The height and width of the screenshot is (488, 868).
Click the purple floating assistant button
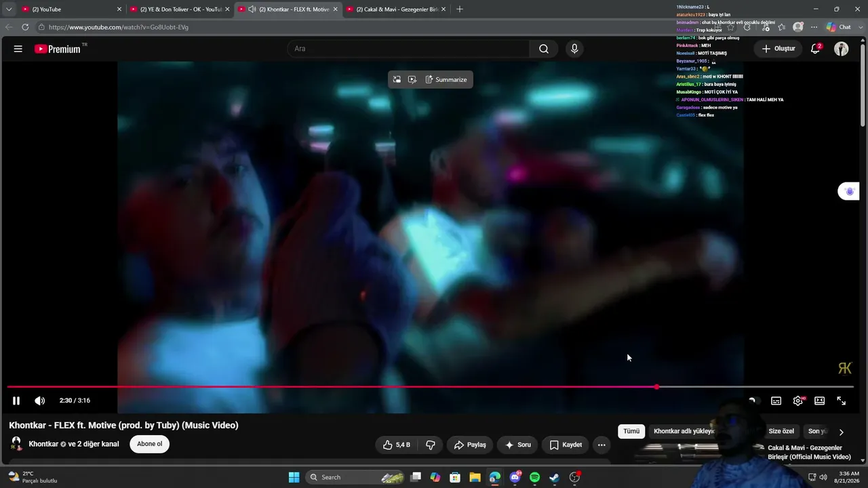pyautogui.click(x=850, y=192)
